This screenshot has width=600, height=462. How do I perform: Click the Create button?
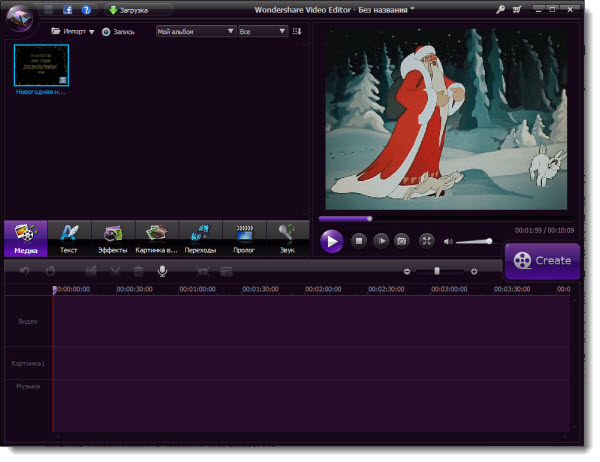pos(543,261)
